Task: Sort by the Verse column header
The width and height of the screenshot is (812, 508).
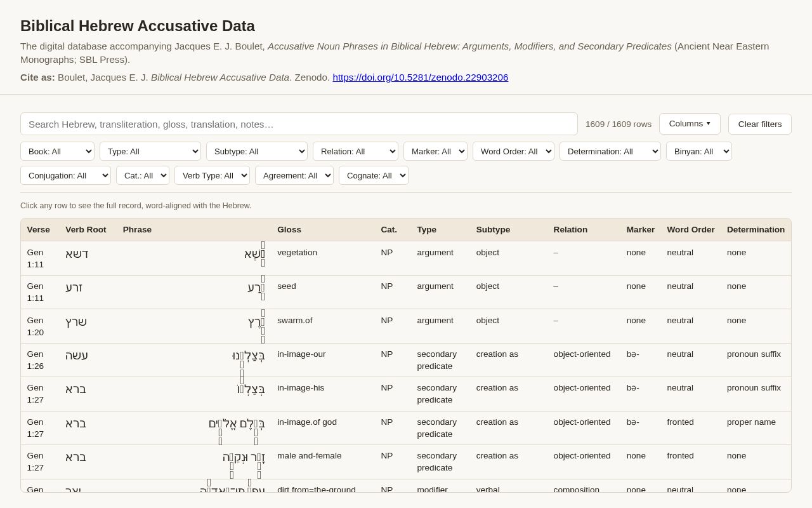Action: coord(39,230)
